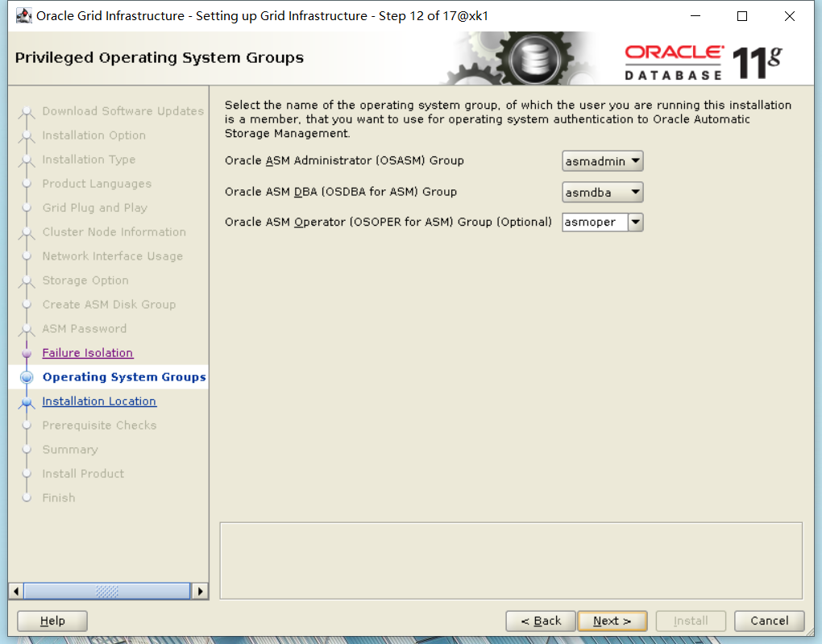The image size is (822, 644).
Task: Click the disabled Install button
Action: 691,621
